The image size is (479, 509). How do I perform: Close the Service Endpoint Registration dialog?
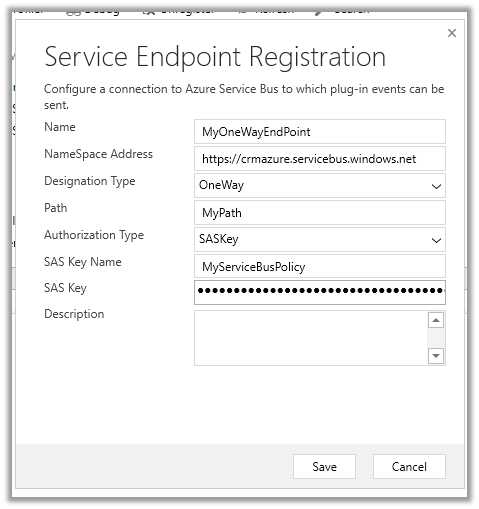(452, 33)
